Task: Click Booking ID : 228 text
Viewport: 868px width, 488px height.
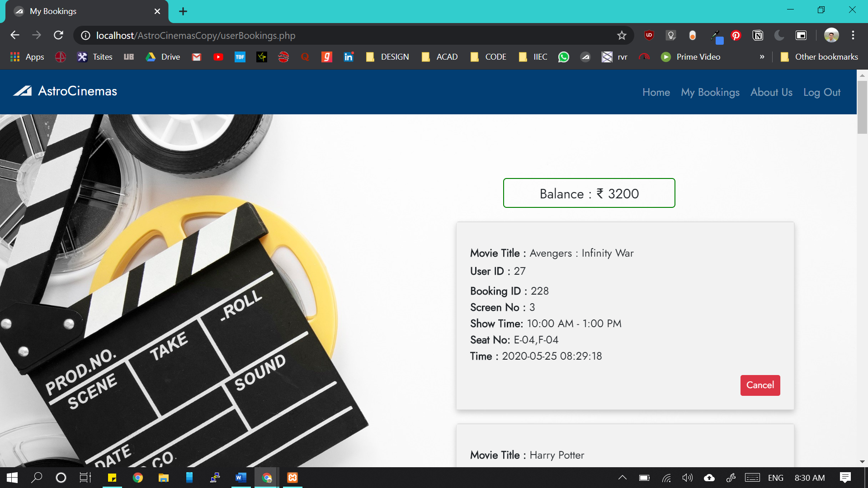Action: pos(509,291)
